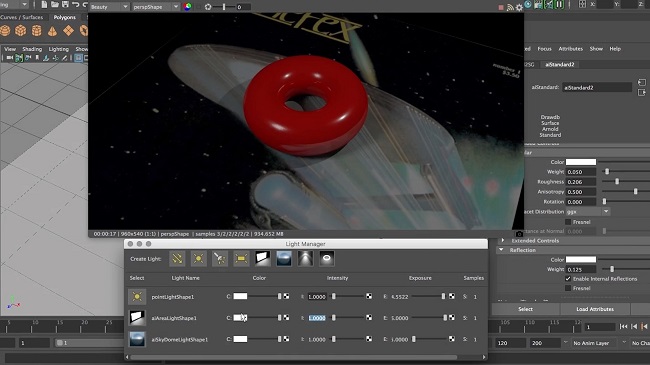
Task: Click the polygon cube shelf icon
Action: coord(20,31)
